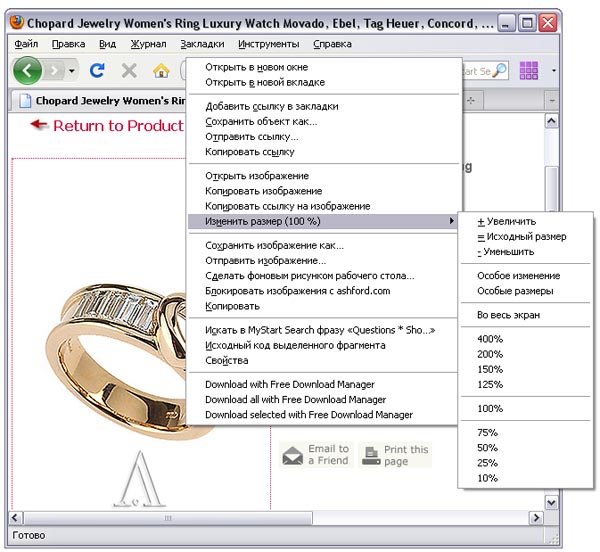Open the Справка menu
The width and height of the screenshot is (600, 552).
click(x=332, y=44)
